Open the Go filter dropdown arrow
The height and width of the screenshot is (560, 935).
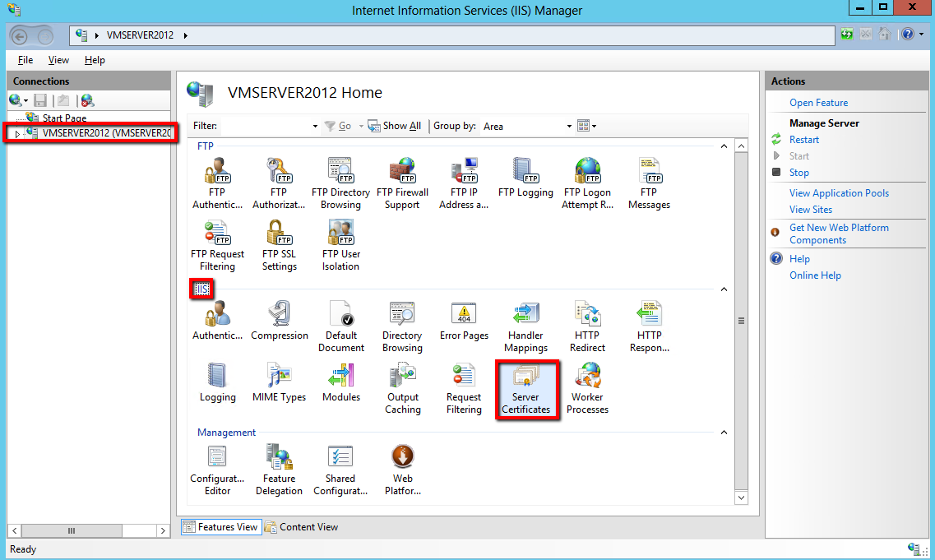coord(359,126)
